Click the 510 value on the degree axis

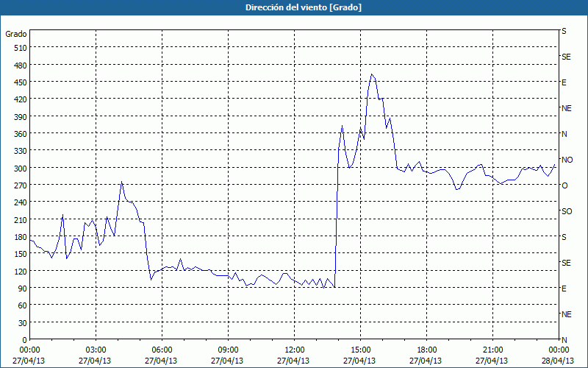[21, 48]
